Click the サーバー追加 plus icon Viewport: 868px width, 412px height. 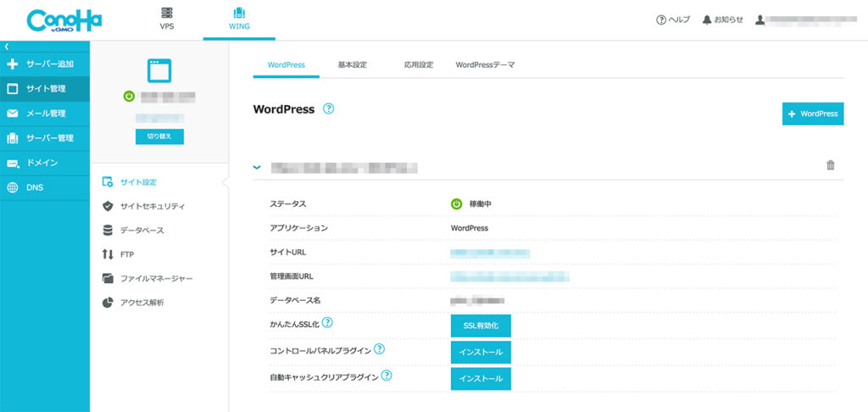point(12,64)
